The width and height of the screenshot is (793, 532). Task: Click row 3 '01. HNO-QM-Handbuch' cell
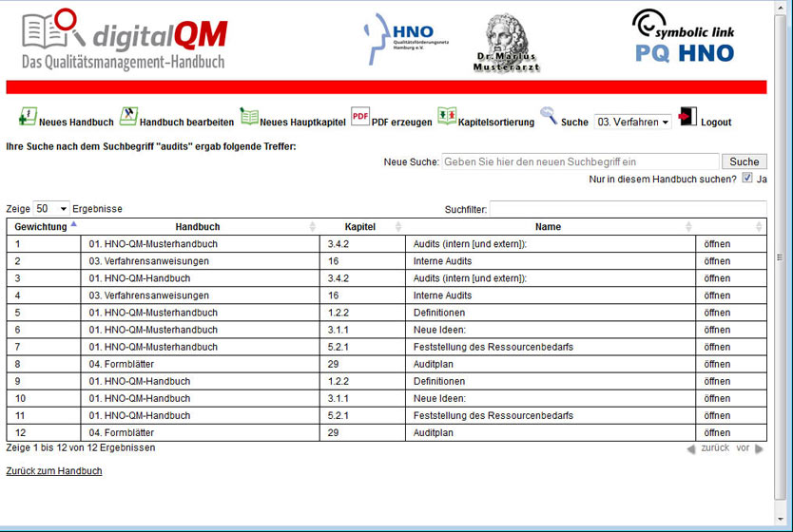coord(201,278)
